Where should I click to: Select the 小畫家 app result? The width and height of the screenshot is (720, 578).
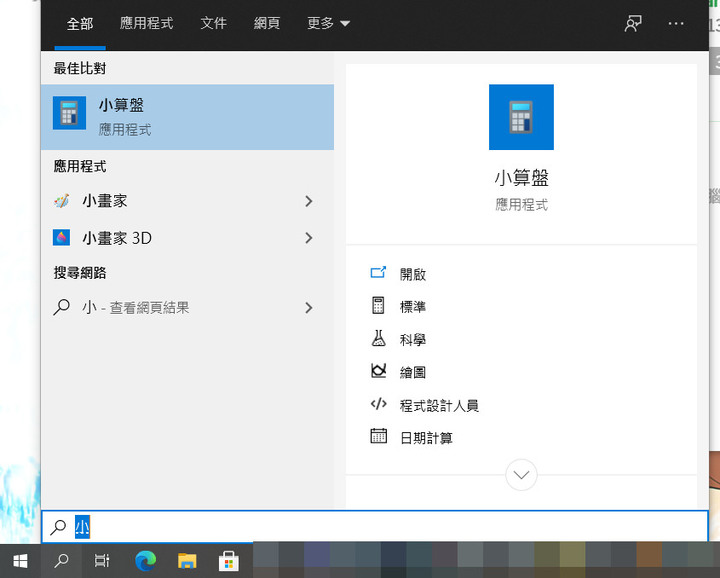pos(187,201)
